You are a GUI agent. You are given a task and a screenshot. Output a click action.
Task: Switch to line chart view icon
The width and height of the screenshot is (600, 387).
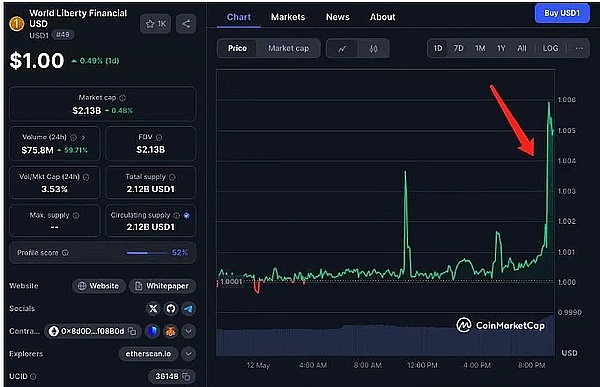click(x=342, y=49)
